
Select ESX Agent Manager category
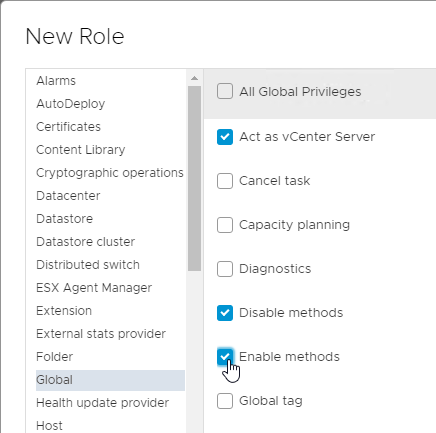point(94,288)
